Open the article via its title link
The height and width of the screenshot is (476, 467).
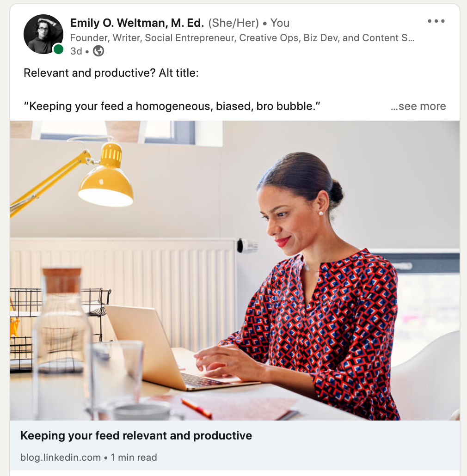click(136, 436)
